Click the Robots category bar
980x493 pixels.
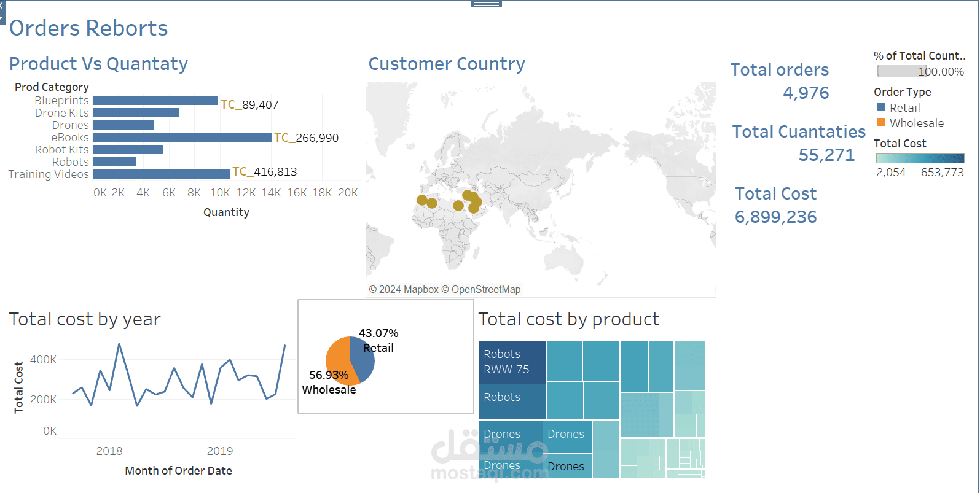114,162
